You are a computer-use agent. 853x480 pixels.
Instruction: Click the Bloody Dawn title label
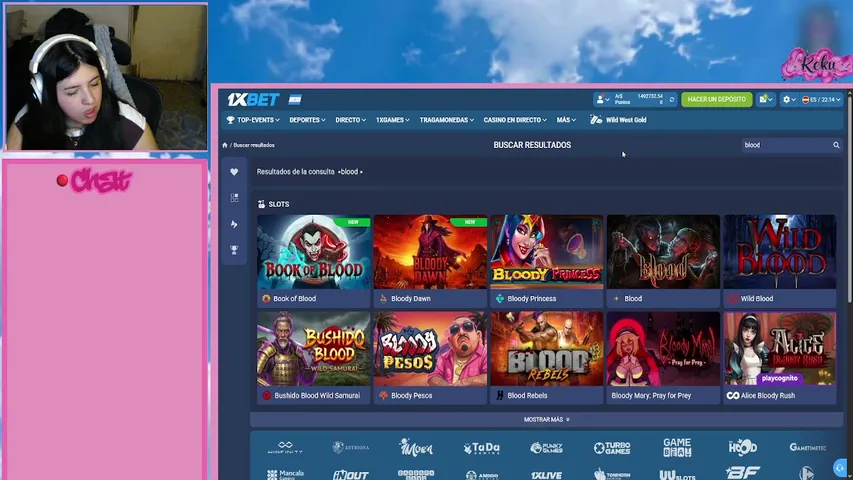(x=411, y=299)
